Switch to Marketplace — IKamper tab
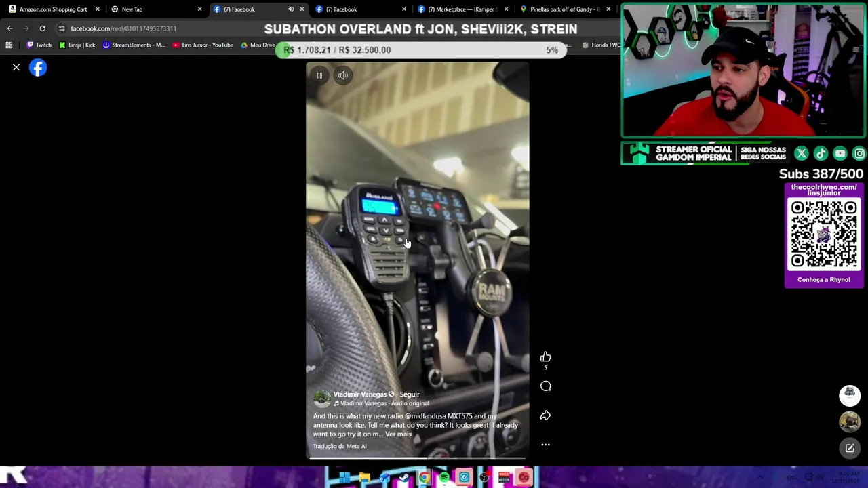 [x=464, y=9]
